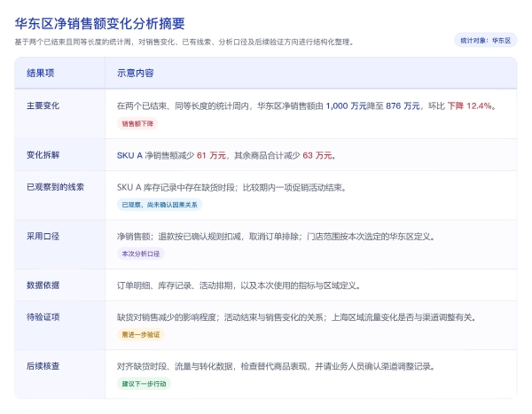Select the 示意内容 column header

pos(136,73)
